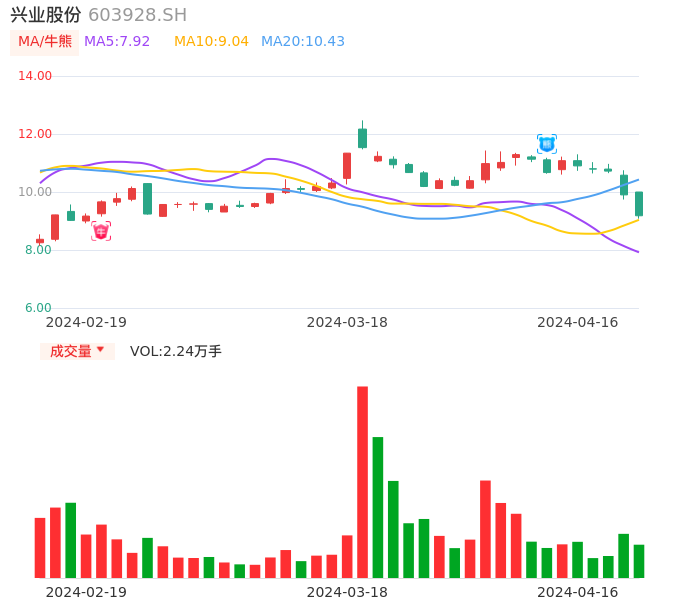Click the 2024-04-16 date on price chart axis
686x606 pixels.
(x=577, y=322)
